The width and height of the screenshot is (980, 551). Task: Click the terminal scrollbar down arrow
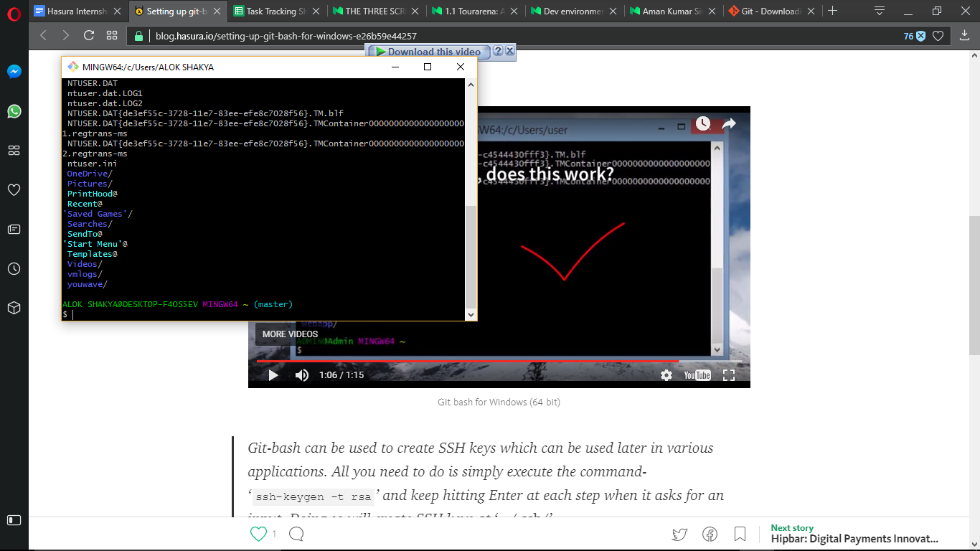[471, 314]
